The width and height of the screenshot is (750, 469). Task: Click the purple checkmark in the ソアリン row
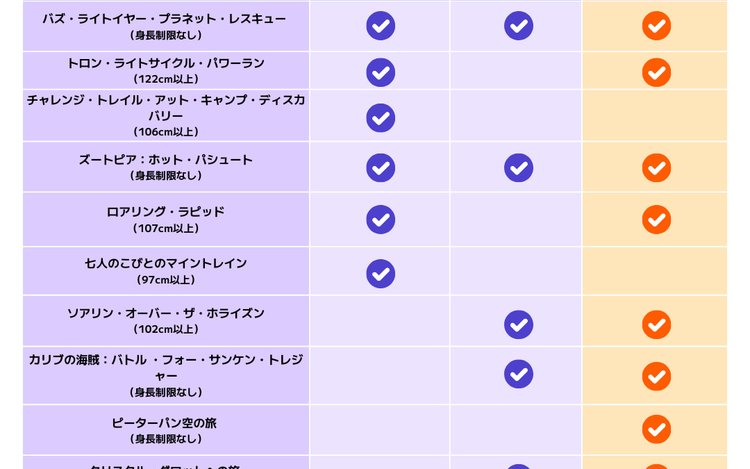[518, 324]
